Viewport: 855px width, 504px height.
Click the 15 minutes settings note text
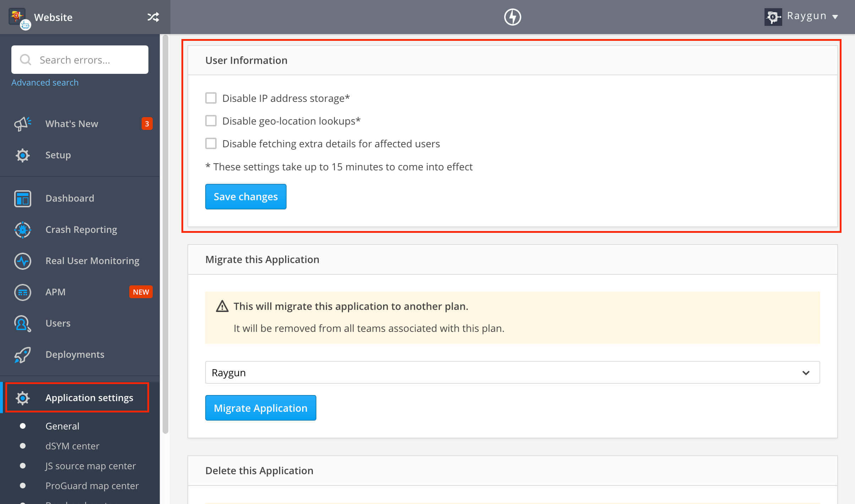click(339, 167)
